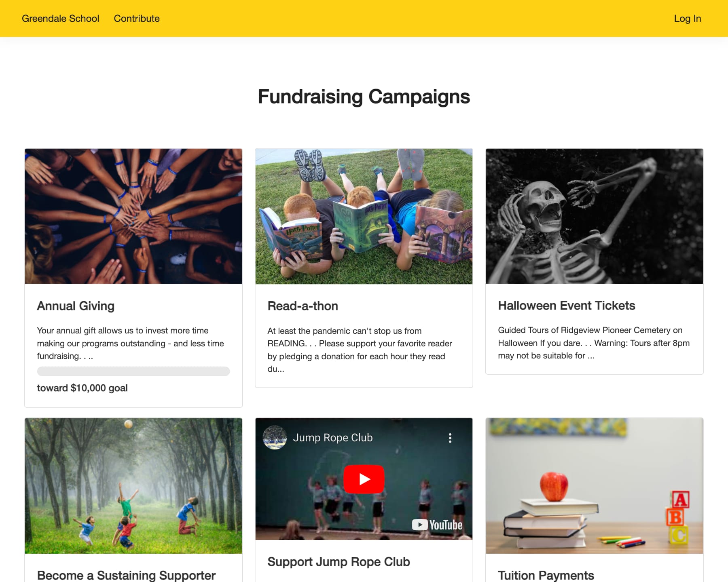This screenshot has width=728, height=582.
Task: Click the YouTube logo on the video
Action: (437, 525)
